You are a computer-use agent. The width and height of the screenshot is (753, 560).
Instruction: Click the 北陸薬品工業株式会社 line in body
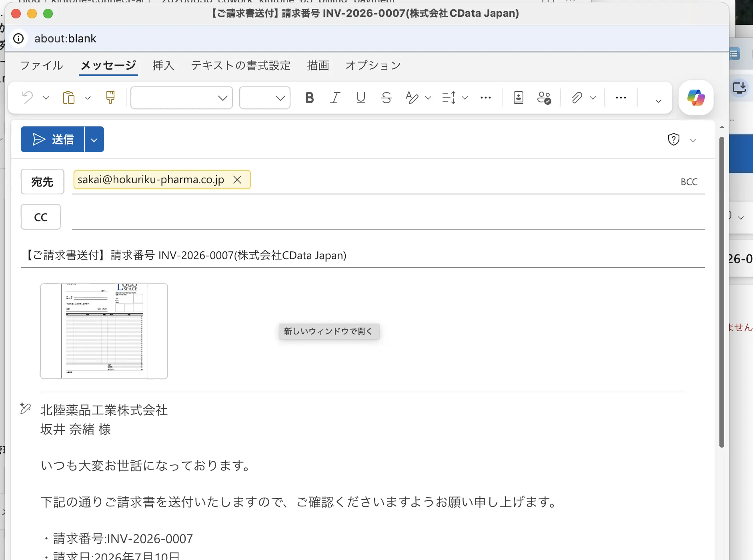[104, 410]
